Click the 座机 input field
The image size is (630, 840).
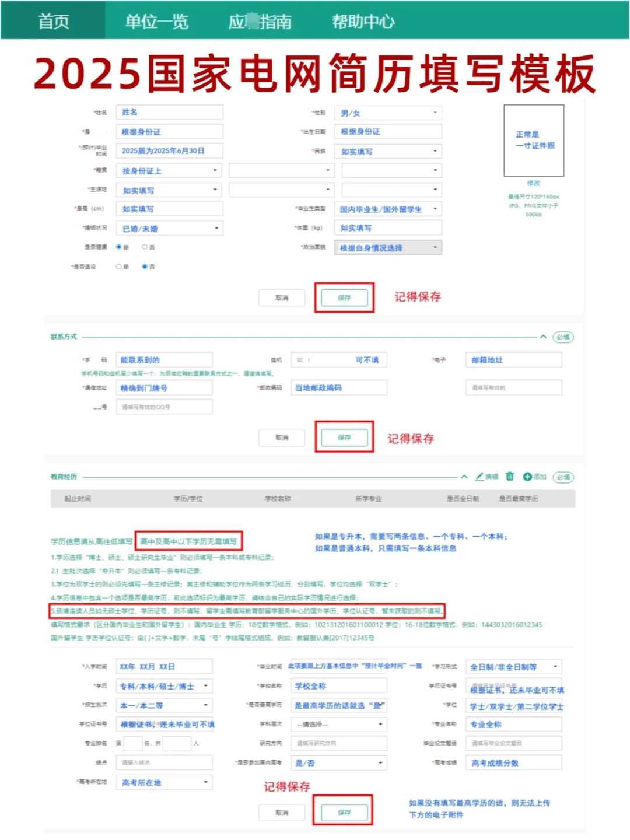click(339, 360)
